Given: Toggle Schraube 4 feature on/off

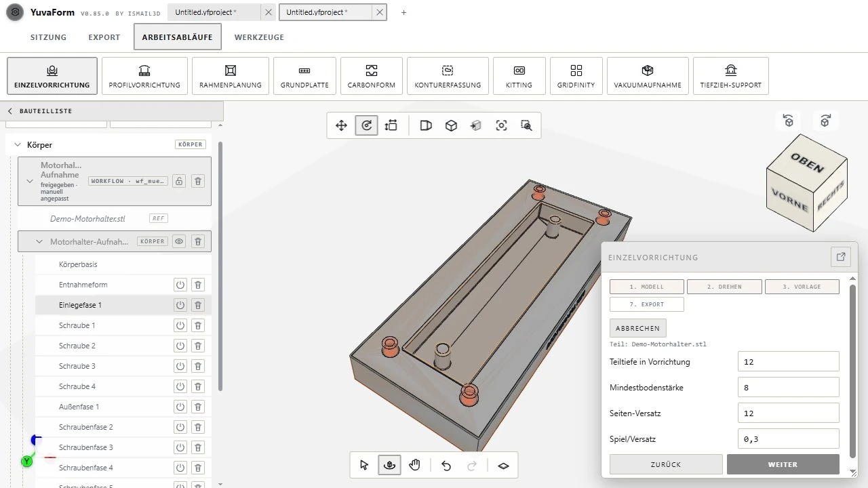Looking at the screenshot, I should [180, 386].
